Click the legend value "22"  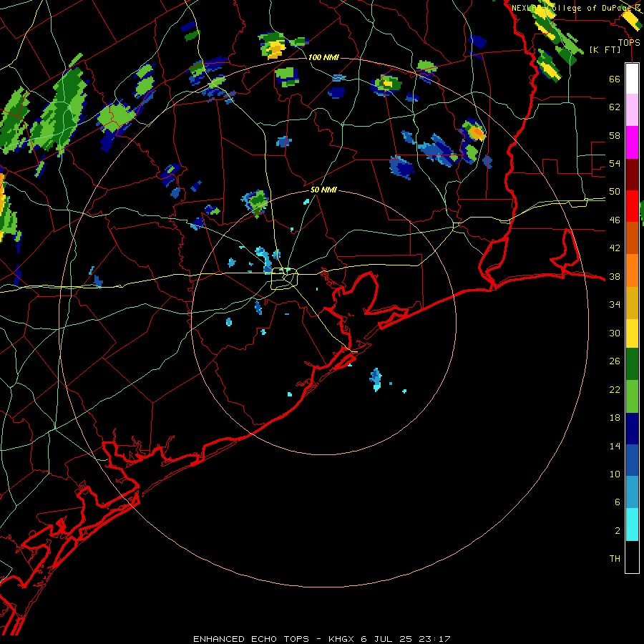(x=615, y=389)
